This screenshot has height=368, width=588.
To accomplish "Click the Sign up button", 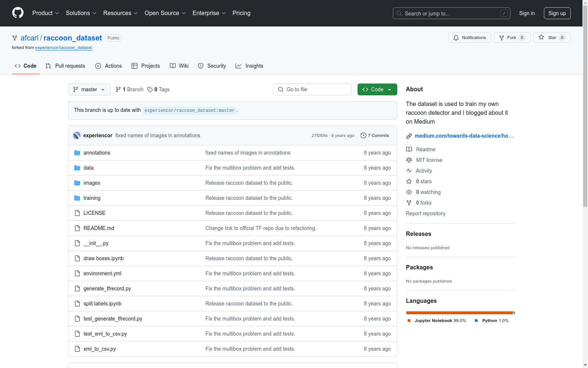I will point(557,13).
